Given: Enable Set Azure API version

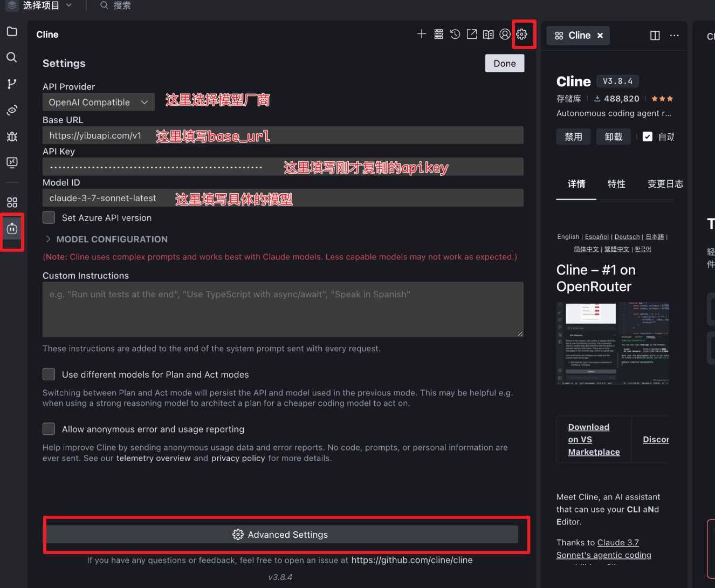Looking at the screenshot, I should [49, 217].
